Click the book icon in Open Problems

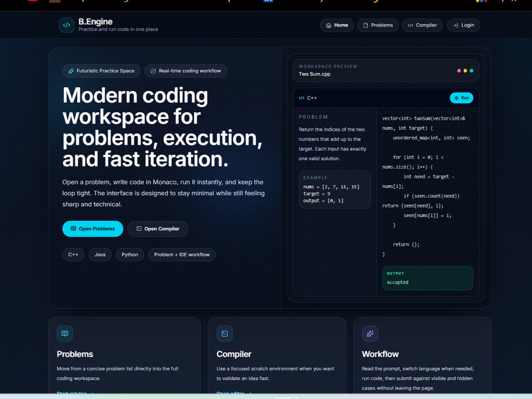(x=73, y=229)
